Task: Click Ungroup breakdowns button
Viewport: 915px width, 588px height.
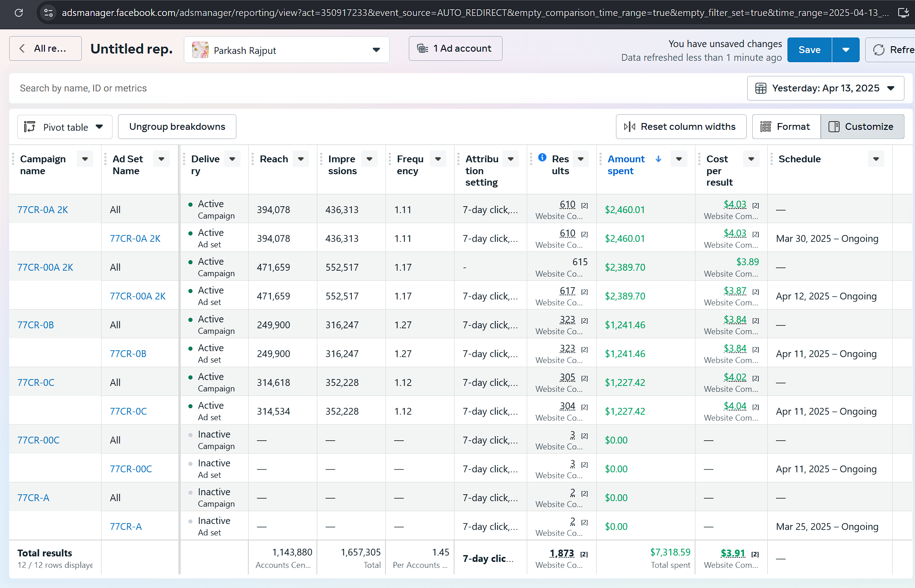Action: point(177,127)
